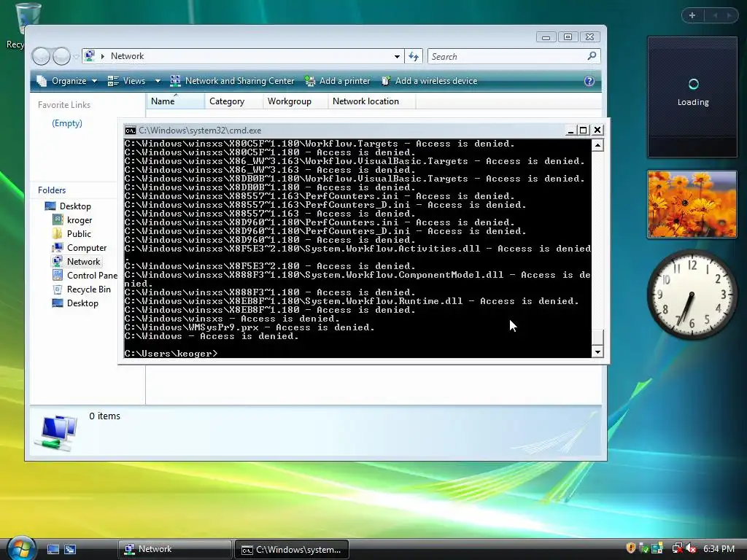
Task: Select top Desktop in folder tree
Action: click(x=68, y=206)
